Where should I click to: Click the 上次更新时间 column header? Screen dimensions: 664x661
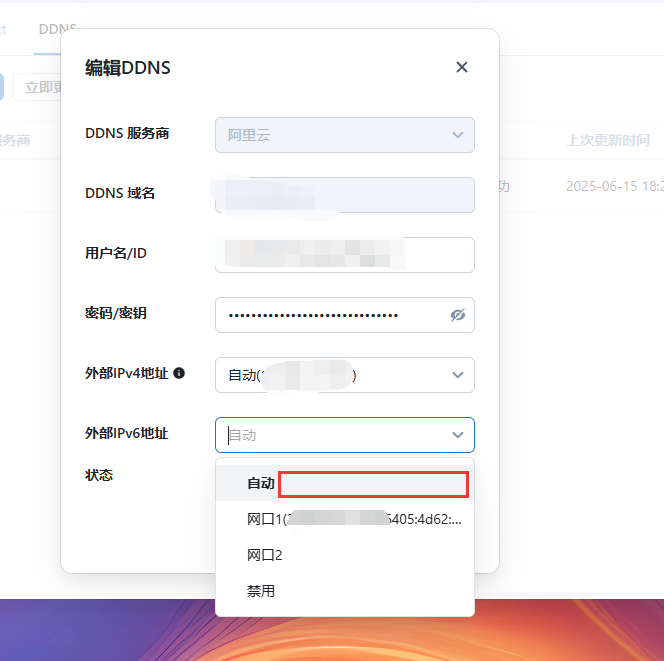pyautogui.click(x=608, y=140)
